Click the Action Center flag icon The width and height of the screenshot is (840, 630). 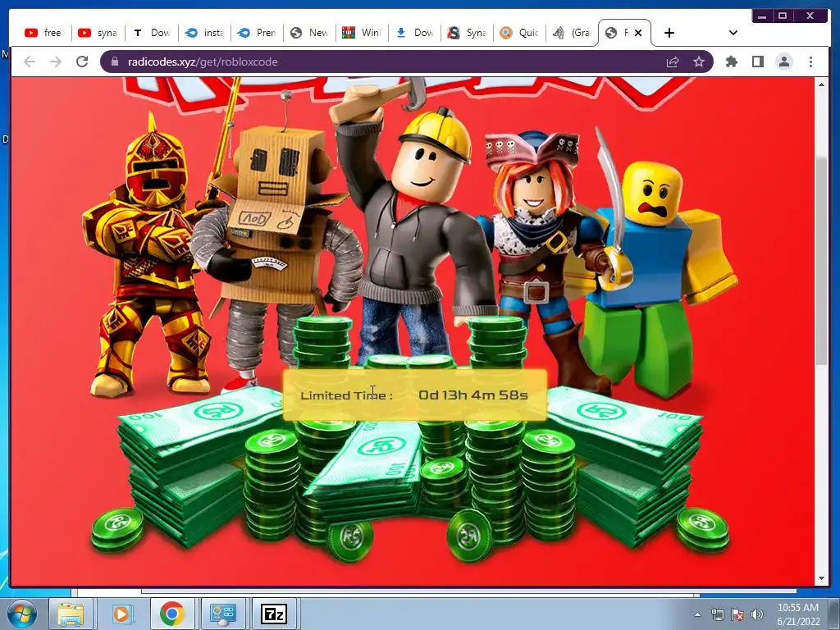[x=737, y=614]
